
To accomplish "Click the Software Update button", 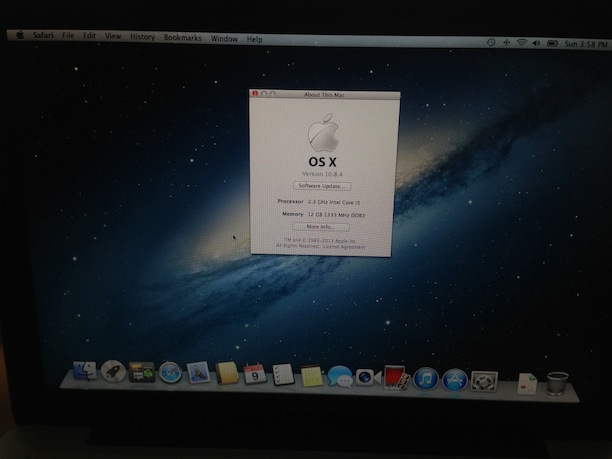I will click(321, 186).
